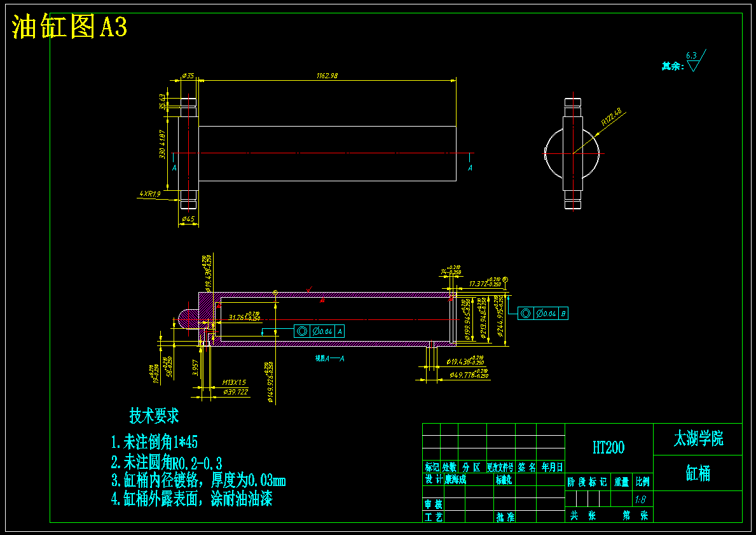
Task: Click the small dimension '74' with tolerance
Action: pyautogui.click(x=451, y=270)
